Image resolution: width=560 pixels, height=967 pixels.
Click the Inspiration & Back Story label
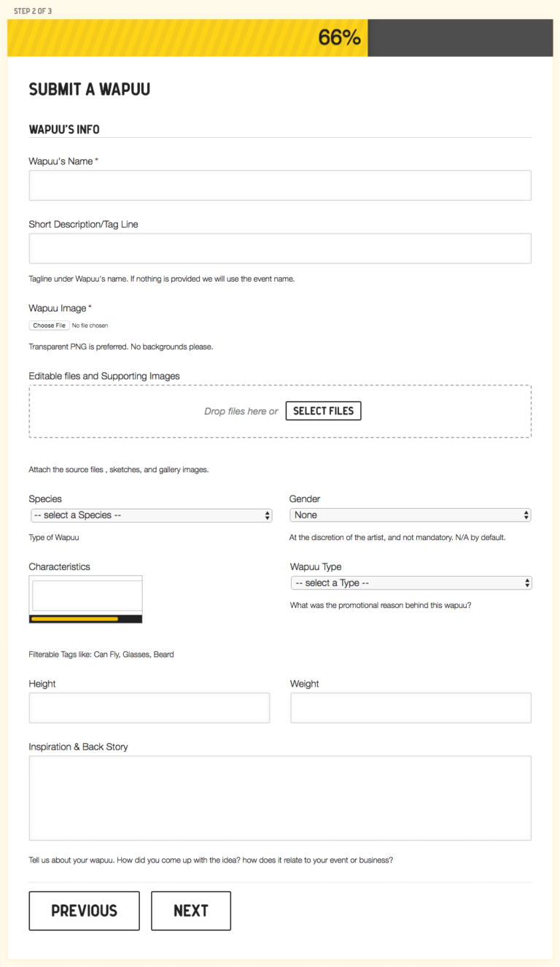click(x=78, y=747)
